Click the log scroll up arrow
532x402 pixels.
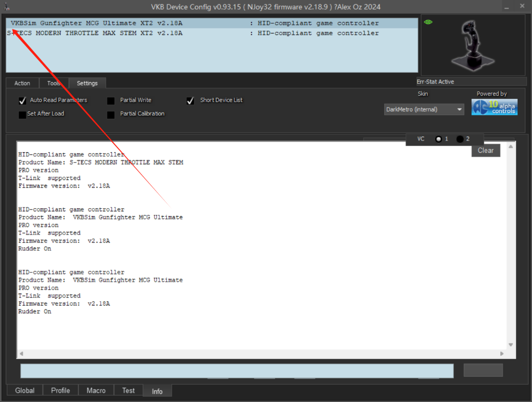tap(511, 147)
